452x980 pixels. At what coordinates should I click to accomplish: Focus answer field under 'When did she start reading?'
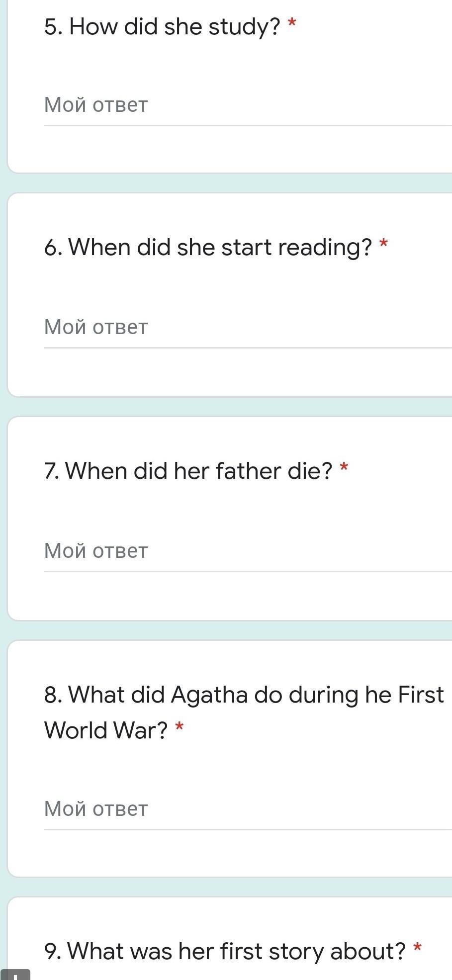[x=248, y=327]
